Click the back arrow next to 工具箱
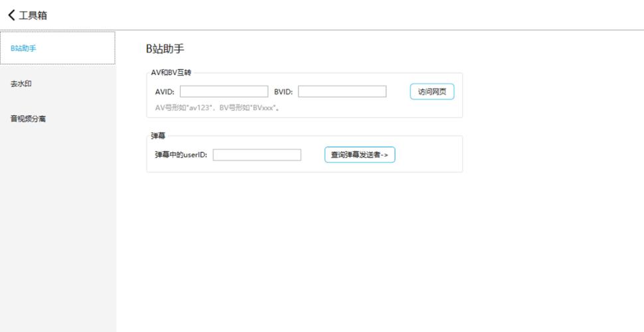 click(x=11, y=15)
